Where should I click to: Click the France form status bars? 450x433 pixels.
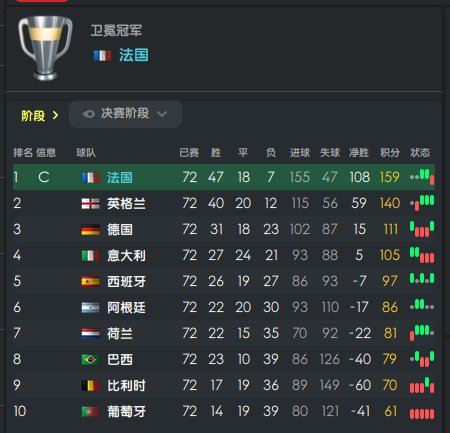point(422,177)
